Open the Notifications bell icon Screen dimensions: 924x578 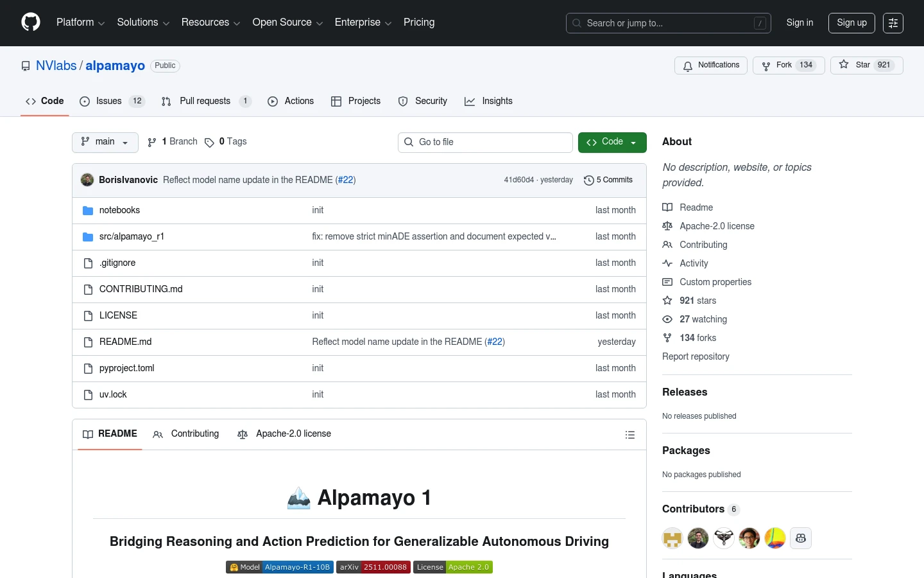point(688,66)
